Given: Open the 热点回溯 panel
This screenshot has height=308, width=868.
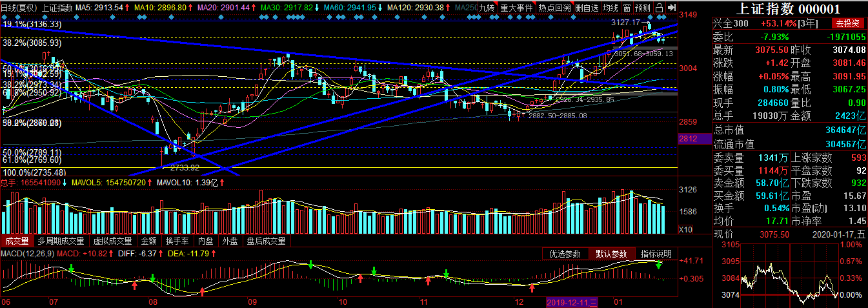Looking at the screenshot, I should [x=554, y=8].
